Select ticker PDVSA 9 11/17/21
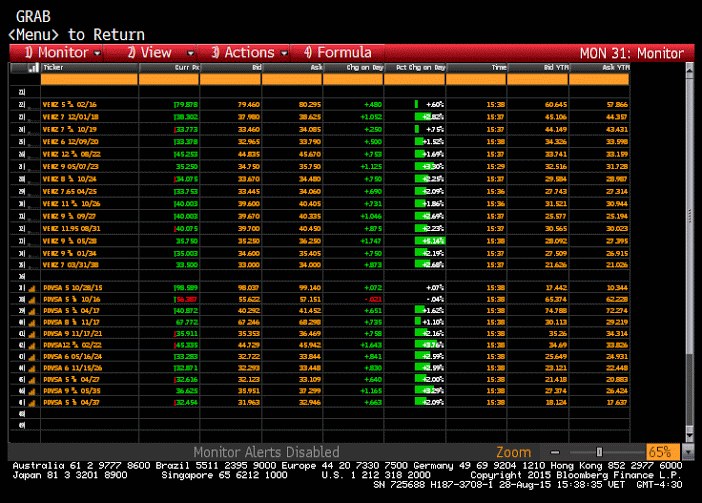 pyautogui.click(x=73, y=334)
